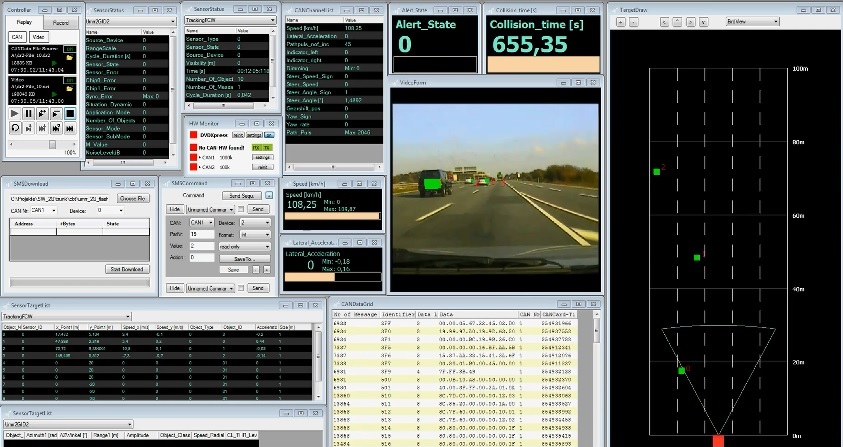Adjust the replay speed slider in Controller

coord(52,145)
